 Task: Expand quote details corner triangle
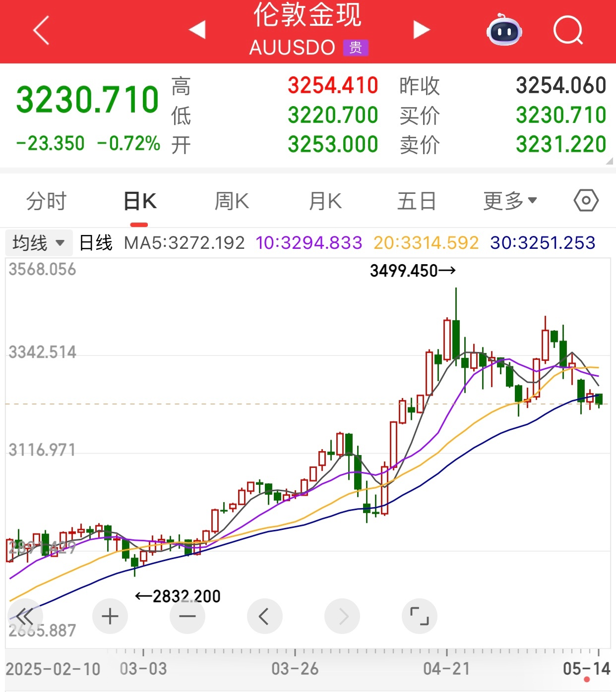coord(610,161)
